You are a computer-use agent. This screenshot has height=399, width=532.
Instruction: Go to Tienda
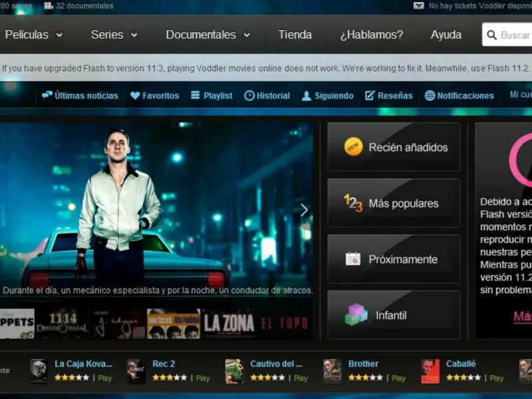pos(295,35)
